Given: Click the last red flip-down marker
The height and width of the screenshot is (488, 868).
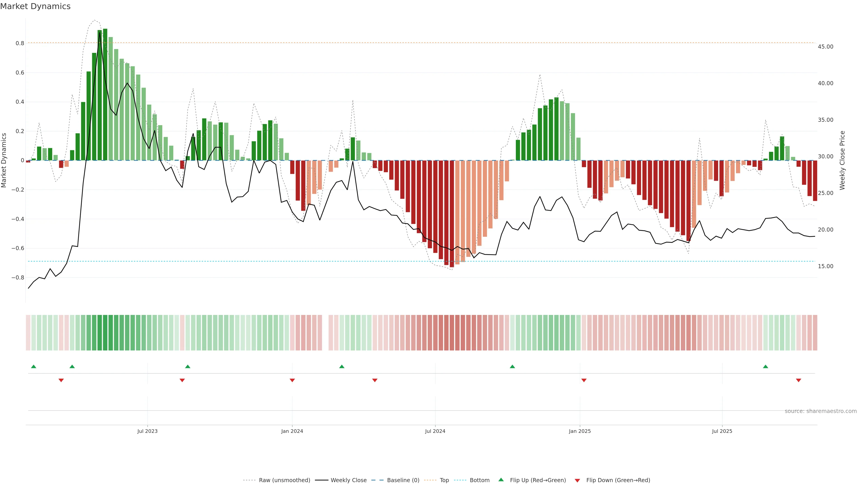Looking at the screenshot, I should pos(798,380).
